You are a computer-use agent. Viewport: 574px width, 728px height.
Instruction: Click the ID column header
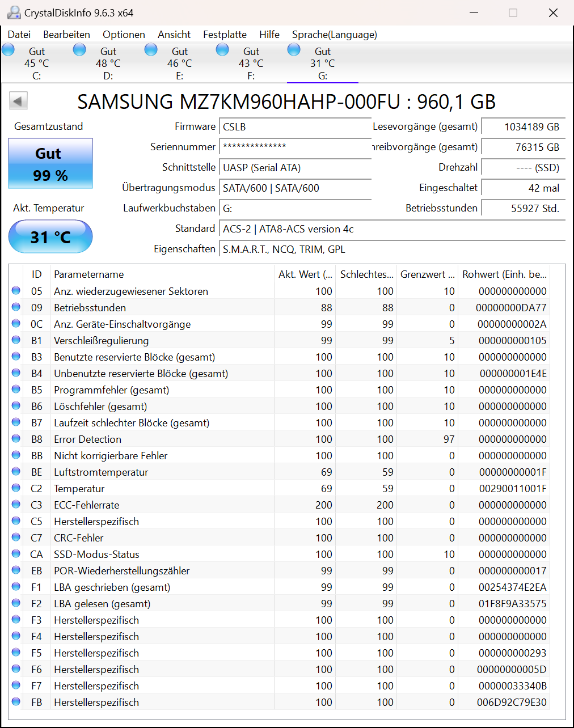coord(37,274)
